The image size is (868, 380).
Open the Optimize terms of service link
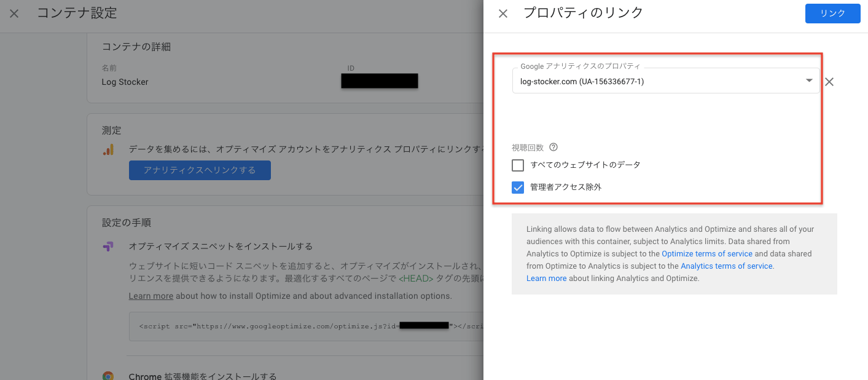pos(707,253)
